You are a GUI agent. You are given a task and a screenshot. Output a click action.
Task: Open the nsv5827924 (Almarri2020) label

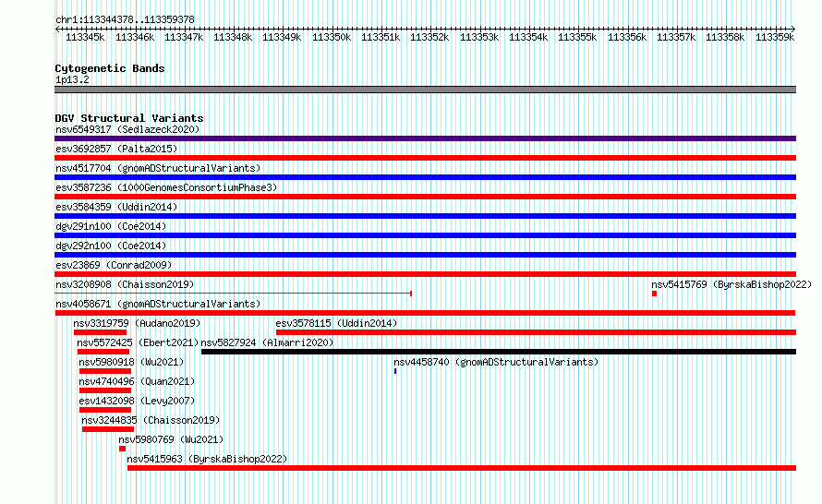[267, 342]
